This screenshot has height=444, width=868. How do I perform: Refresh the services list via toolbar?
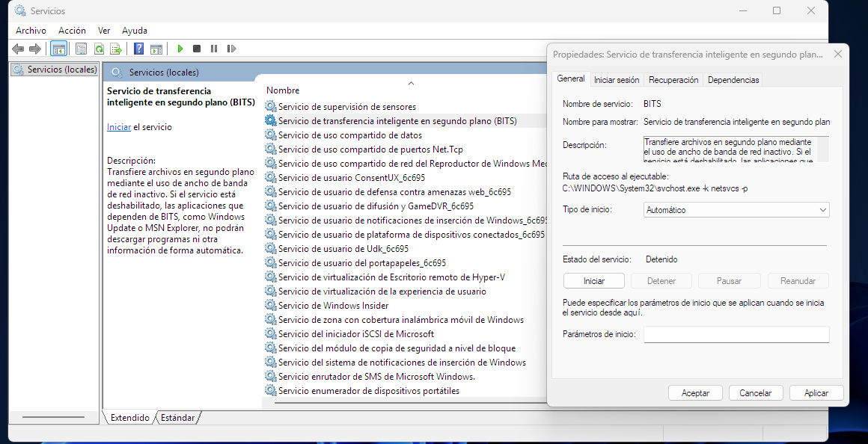click(98, 49)
